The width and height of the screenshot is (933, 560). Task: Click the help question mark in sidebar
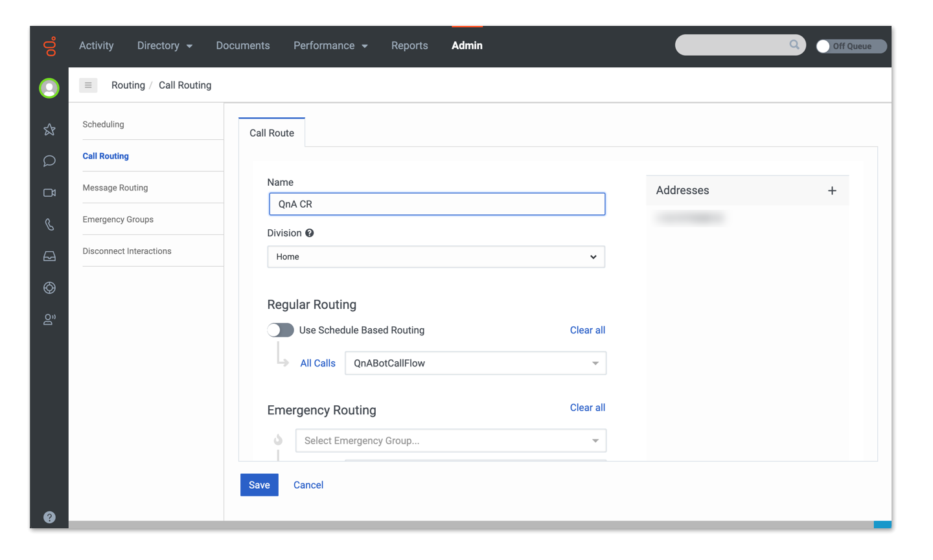click(x=49, y=517)
